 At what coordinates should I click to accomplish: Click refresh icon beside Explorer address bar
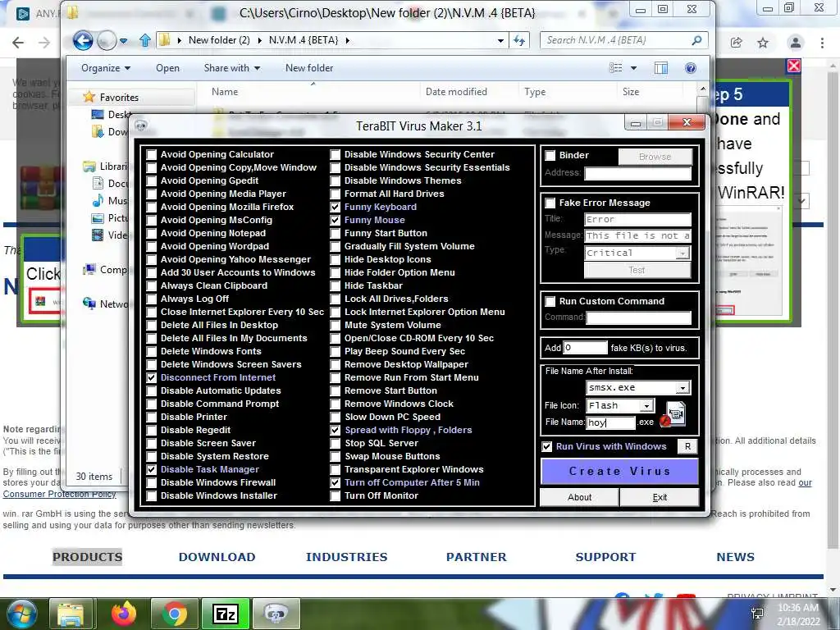tap(519, 40)
